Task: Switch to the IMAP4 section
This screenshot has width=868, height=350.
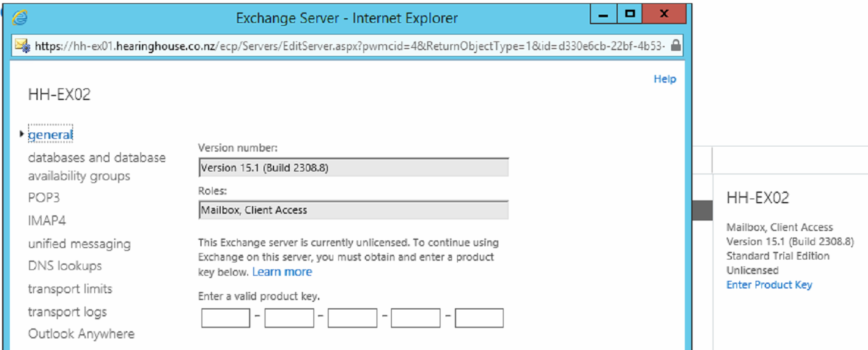Action: [47, 220]
